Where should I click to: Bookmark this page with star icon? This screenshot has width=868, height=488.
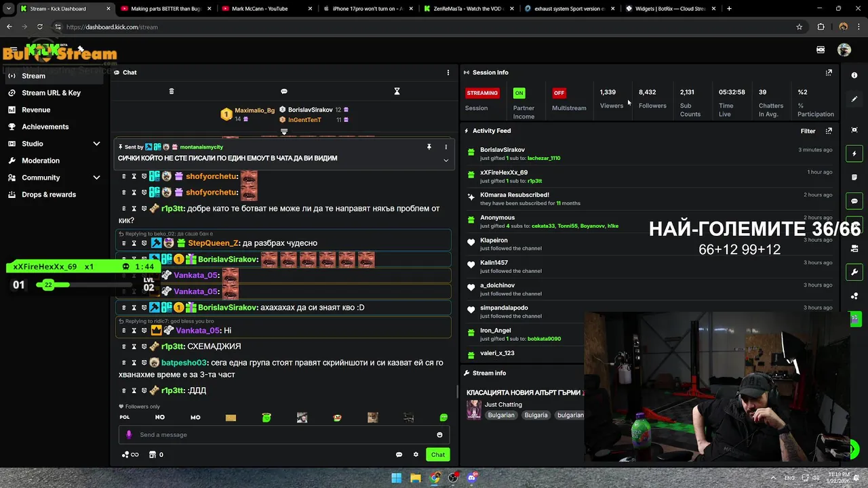pos(800,27)
